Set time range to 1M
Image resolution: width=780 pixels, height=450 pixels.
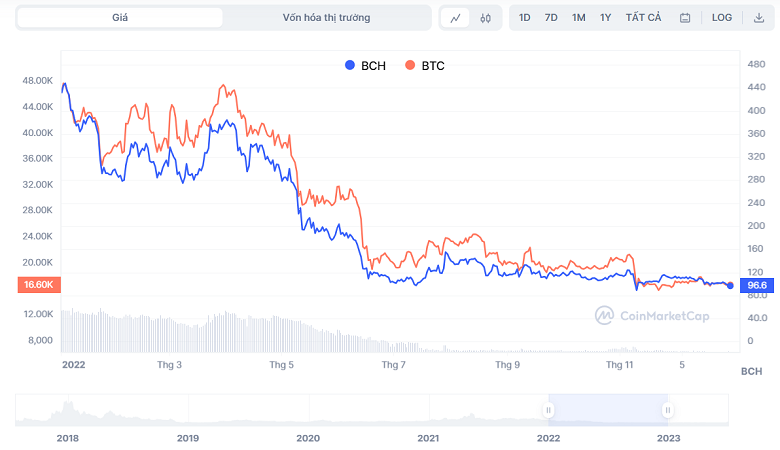point(579,18)
